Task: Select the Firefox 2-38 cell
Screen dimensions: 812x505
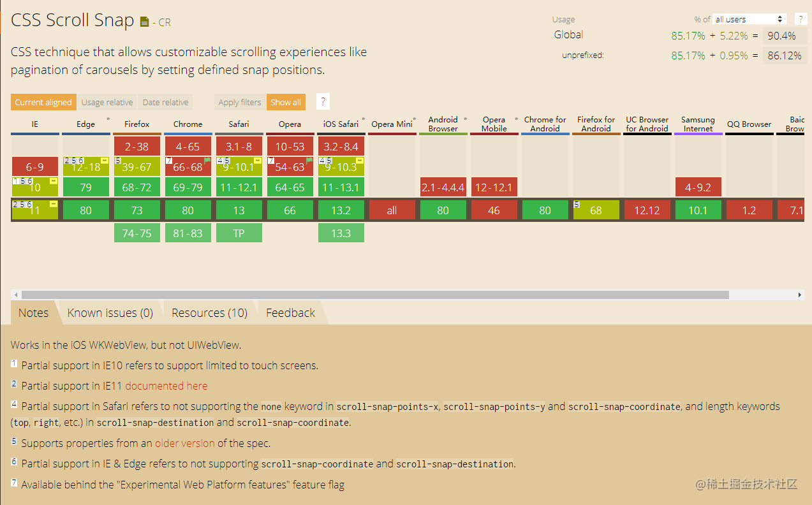Action: coord(137,147)
